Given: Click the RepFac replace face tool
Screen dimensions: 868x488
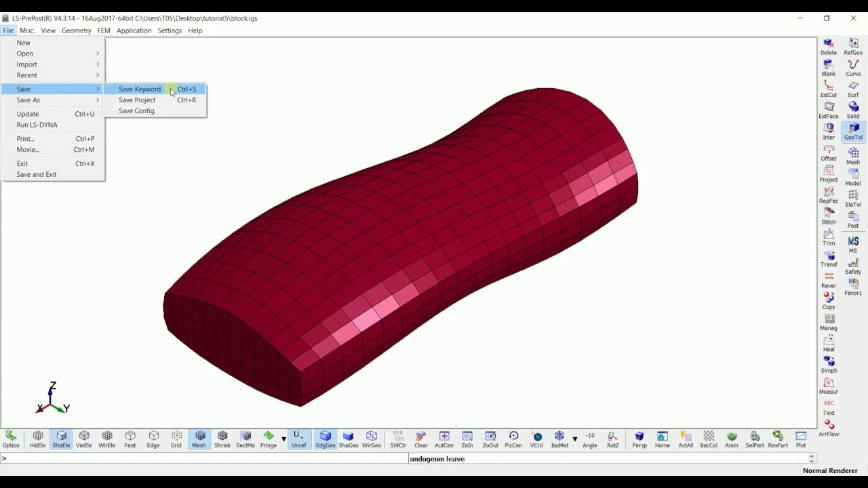Looking at the screenshot, I should click(829, 195).
